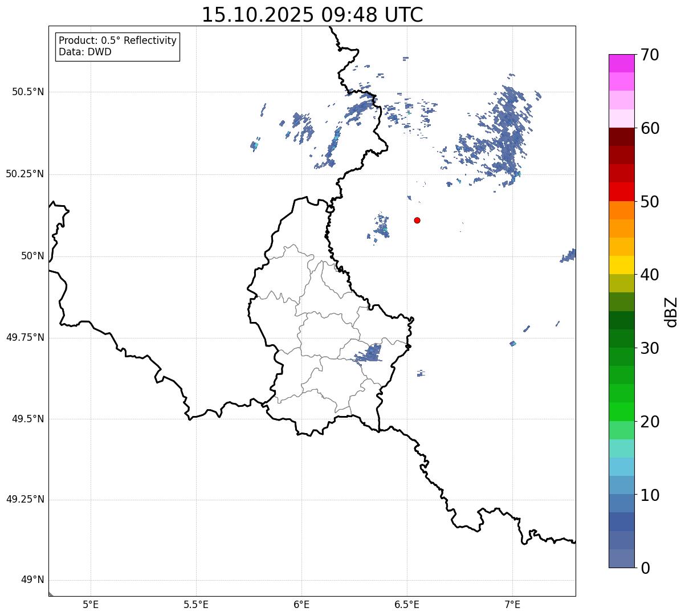Click the yellow colorbar swatch above 40
Image resolution: width=685 pixels, height=616 pixels.
(x=622, y=265)
